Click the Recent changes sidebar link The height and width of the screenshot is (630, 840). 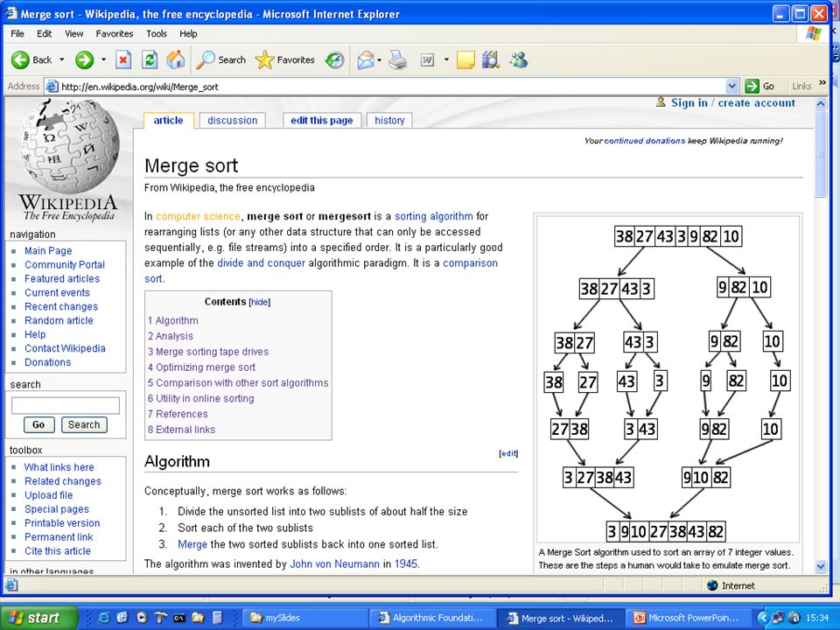(61, 306)
